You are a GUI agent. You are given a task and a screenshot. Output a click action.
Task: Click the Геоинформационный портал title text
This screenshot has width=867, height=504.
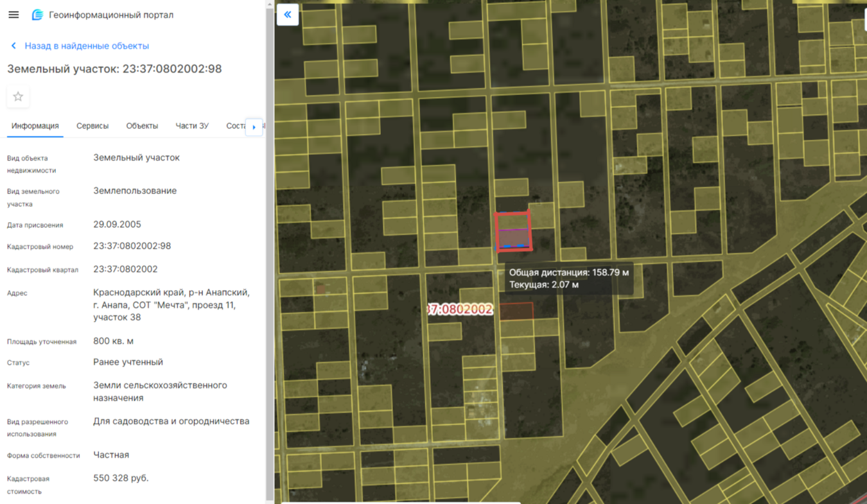point(111,15)
